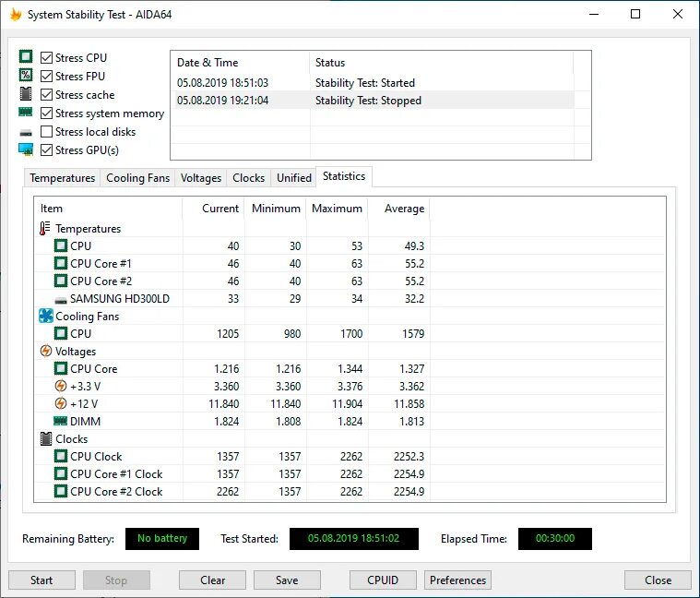Screen dimensions: 700x598
Task: Click the chip icon of CPU temperature row
Action: pos(61,245)
